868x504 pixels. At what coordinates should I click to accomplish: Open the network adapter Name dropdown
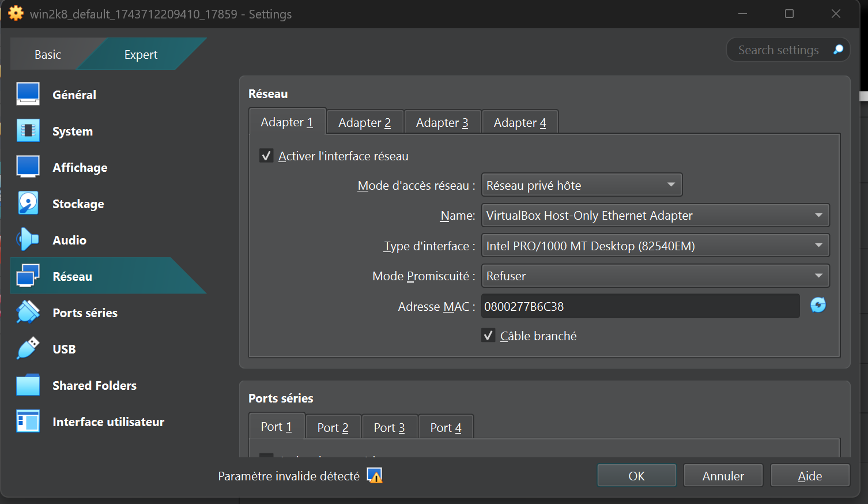coord(655,216)
